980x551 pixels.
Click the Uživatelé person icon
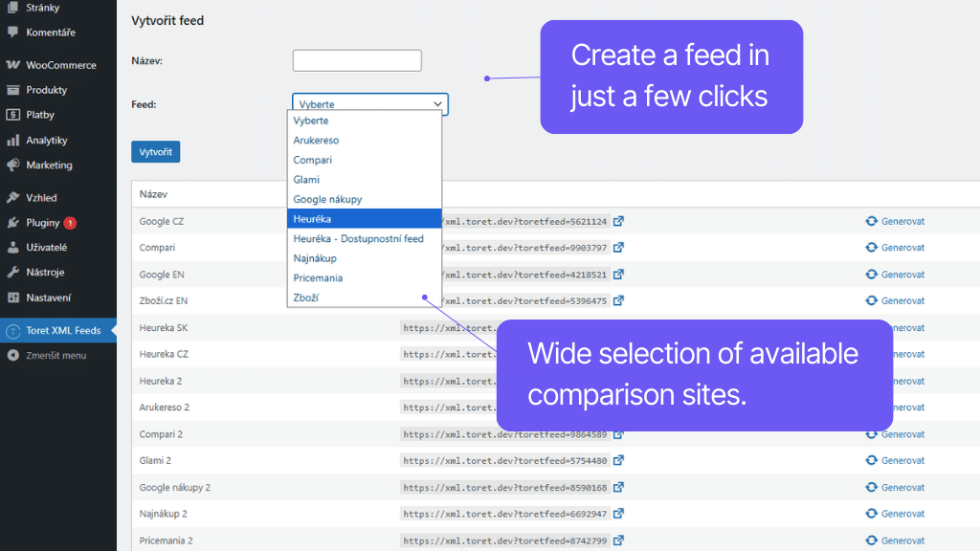click(13, 248)
